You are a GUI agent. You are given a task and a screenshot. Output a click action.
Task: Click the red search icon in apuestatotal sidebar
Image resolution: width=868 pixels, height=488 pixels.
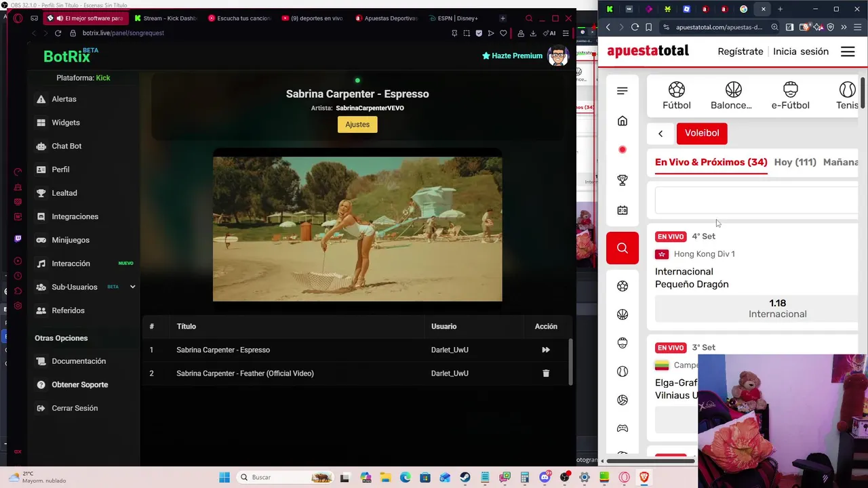click(x=623, y=248)
